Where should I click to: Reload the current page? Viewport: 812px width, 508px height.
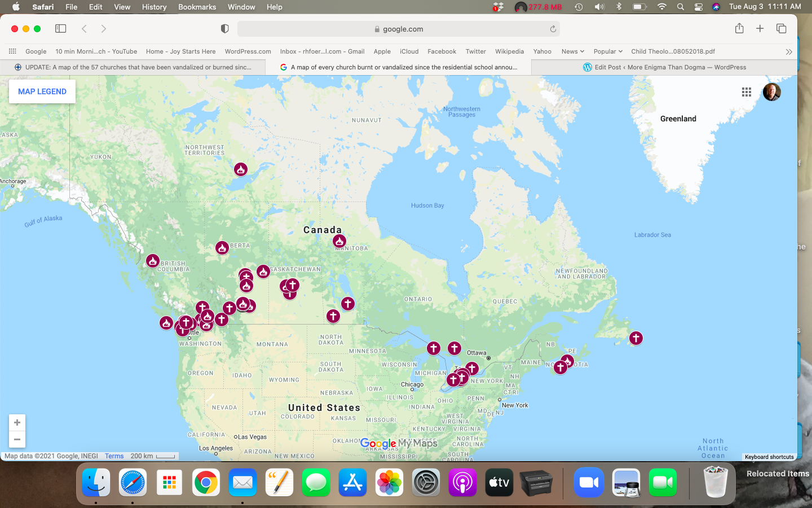click(553, 29)
